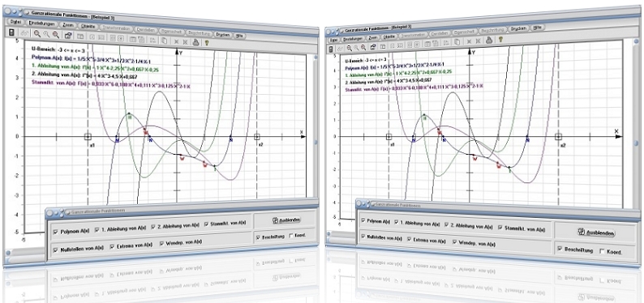Click printer icon in left window toolbar

[x=196, y=41]
